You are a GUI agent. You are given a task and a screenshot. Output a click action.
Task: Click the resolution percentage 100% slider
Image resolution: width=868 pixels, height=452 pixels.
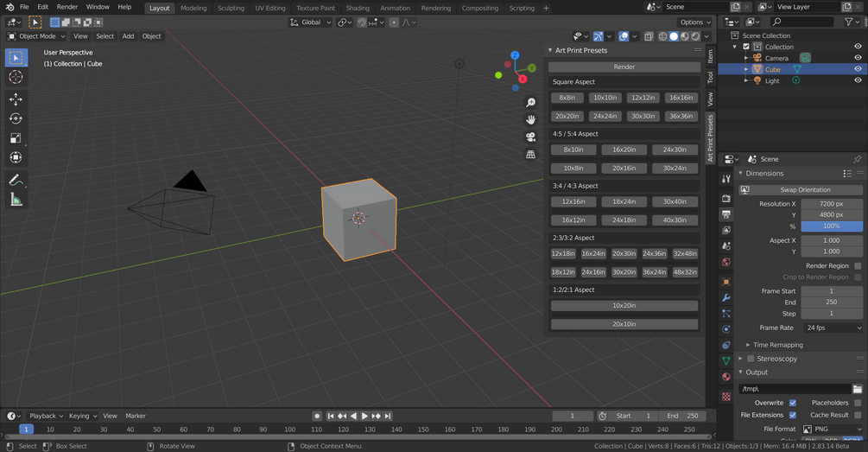pos(832,226)
